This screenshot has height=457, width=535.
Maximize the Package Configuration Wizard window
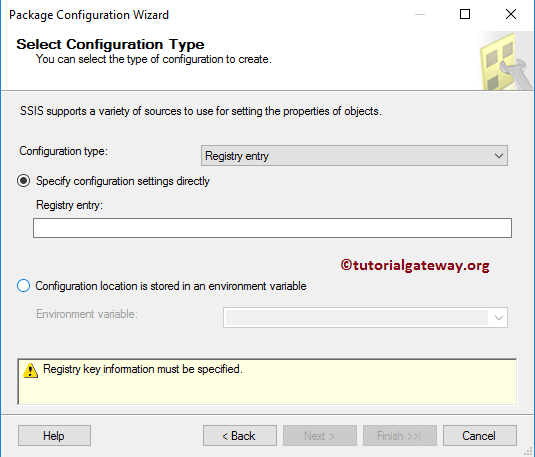tap(465, 14)
